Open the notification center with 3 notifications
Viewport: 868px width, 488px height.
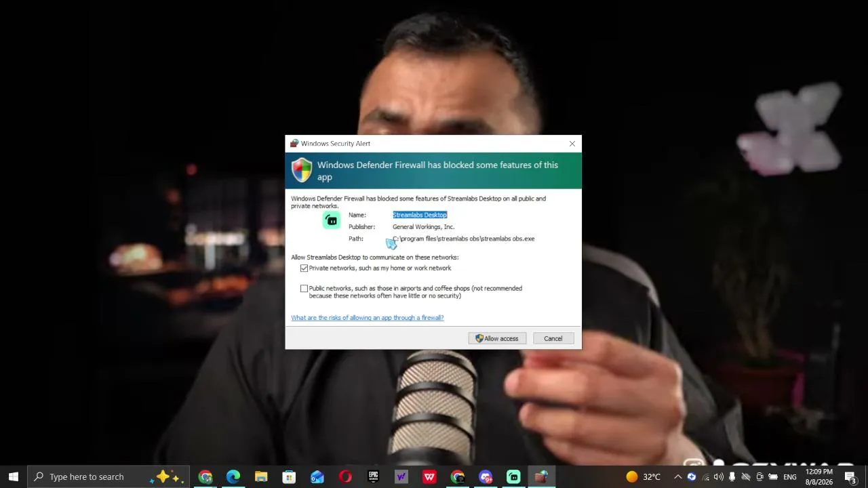click(850, 476)
